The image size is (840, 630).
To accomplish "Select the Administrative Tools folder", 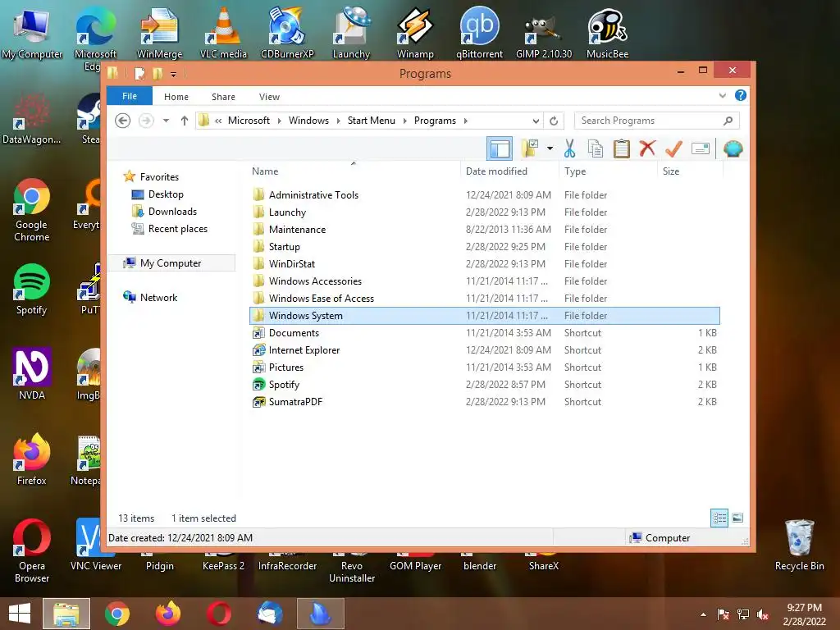I will point(313,195).
